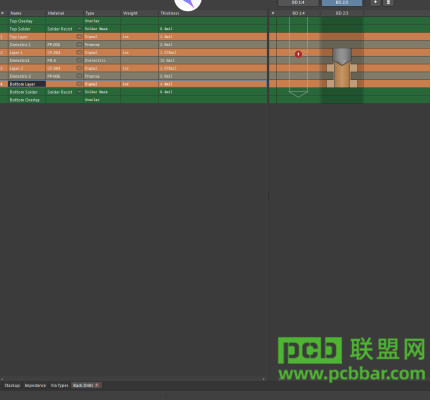Screen dimensions: 431x401
Task: Open material picker for FR-4 dielectric row
Action: coord(79,61)
